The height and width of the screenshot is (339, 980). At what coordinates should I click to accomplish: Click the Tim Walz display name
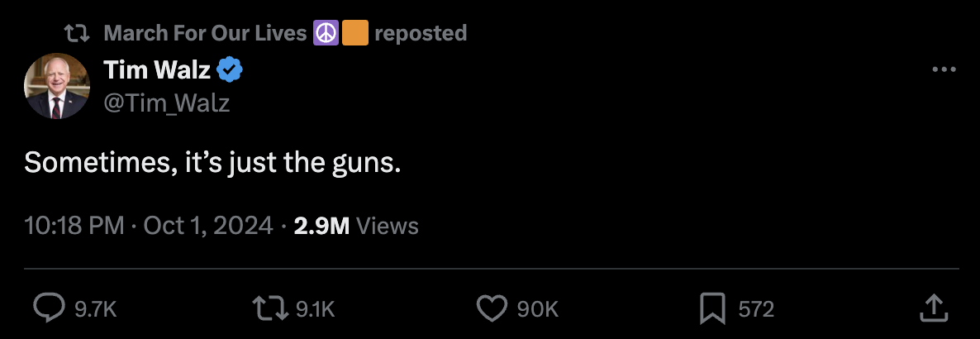157,71
